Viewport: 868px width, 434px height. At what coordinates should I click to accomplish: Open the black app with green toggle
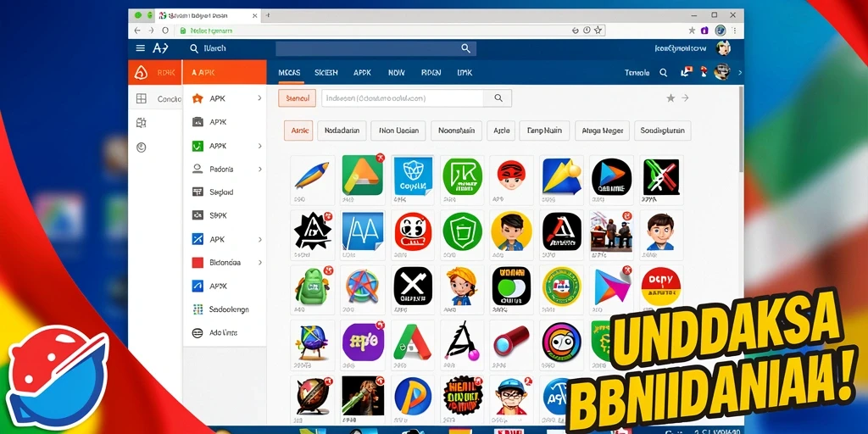click(x=511, y=286)
